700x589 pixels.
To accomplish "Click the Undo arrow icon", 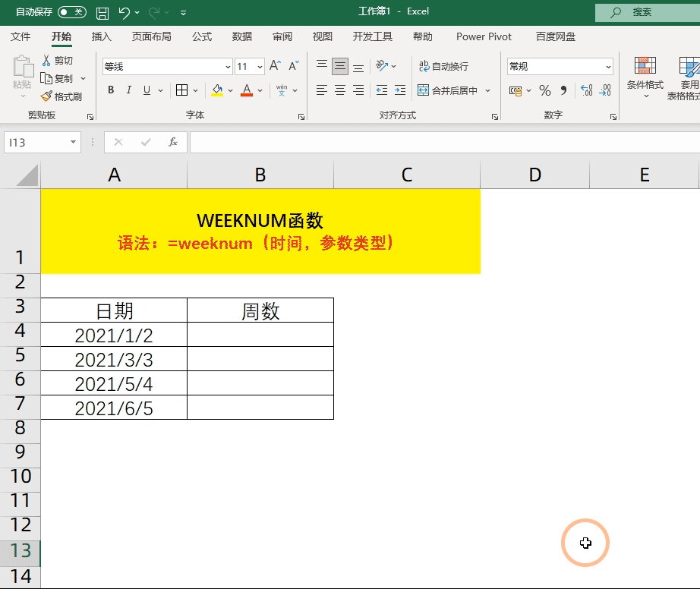I will 124,12.
